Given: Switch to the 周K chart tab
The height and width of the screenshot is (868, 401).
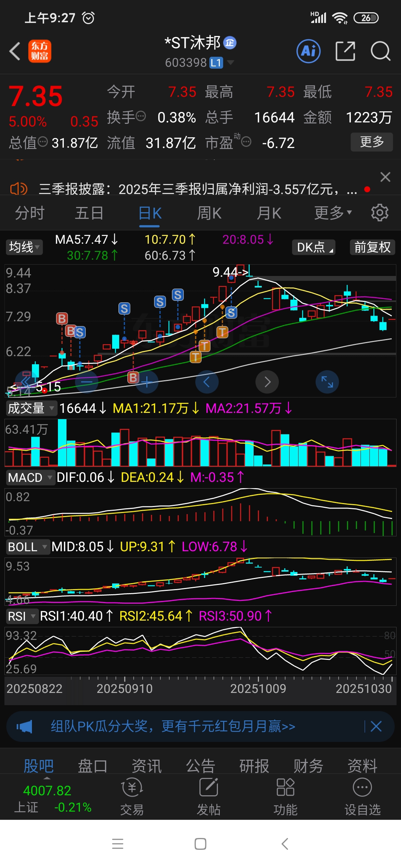Looking at the screenshot, I should click(209, 213).
